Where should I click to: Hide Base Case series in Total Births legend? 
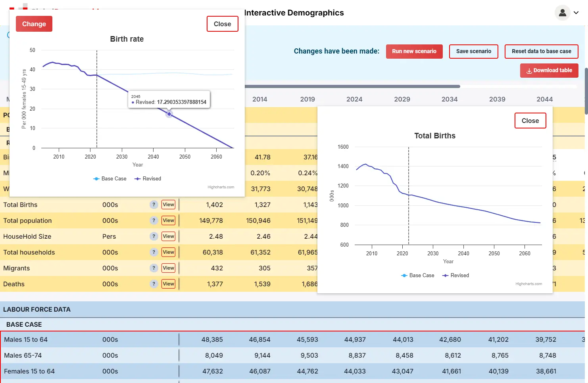(x=418, y=276)
